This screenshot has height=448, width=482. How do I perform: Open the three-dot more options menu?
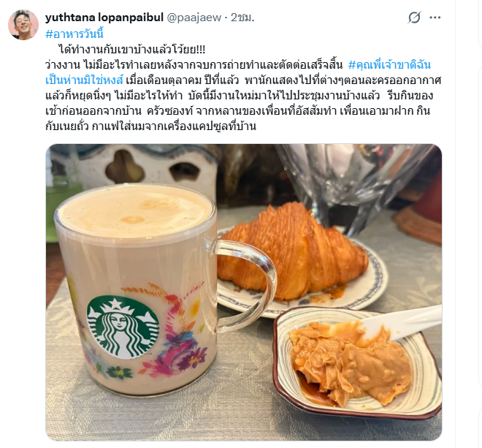435,18
